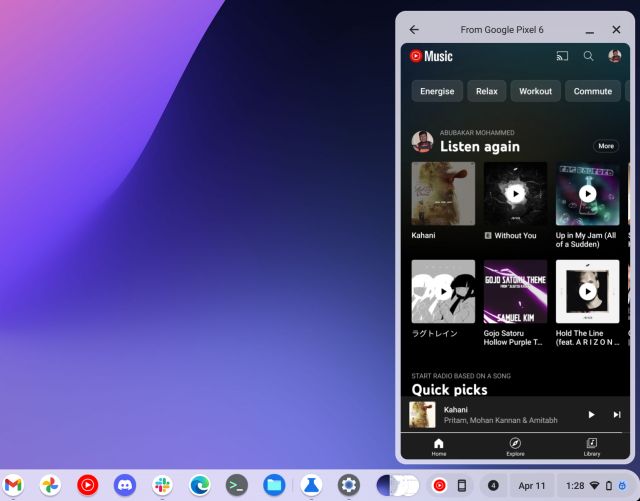Open the account profile avatar
The height and width of the screenshot is (501, 640).
(615, 56)
